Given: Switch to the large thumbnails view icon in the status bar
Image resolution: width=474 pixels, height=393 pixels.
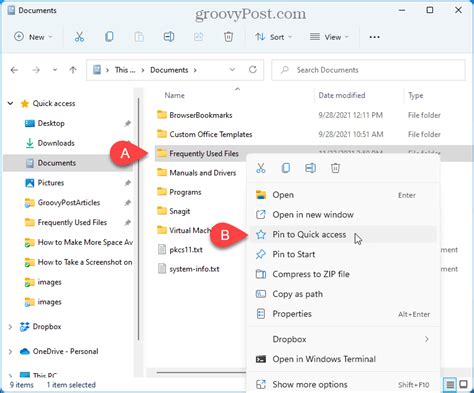Looking at the screenshot, I should click(x=463, y=385).
